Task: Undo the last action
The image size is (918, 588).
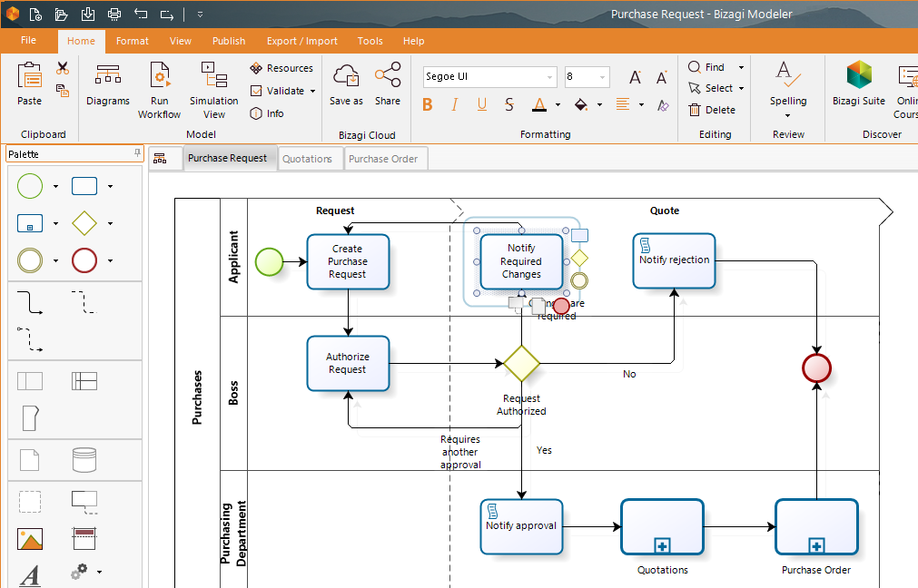Action: (141, 14)
